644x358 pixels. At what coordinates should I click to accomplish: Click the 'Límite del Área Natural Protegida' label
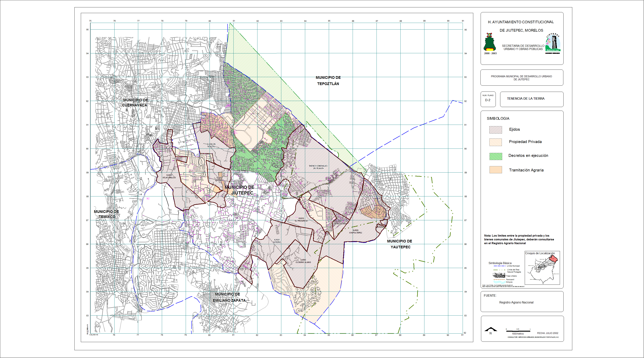tap(514, 271)
